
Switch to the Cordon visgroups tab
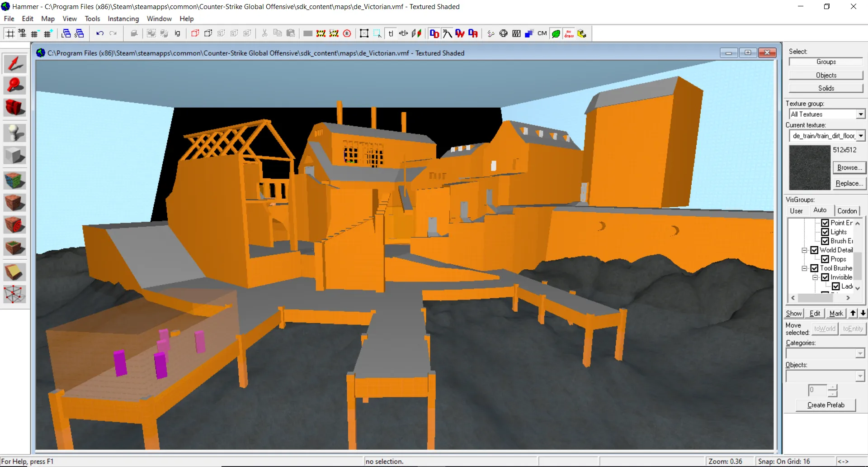(x=847, y=211)
